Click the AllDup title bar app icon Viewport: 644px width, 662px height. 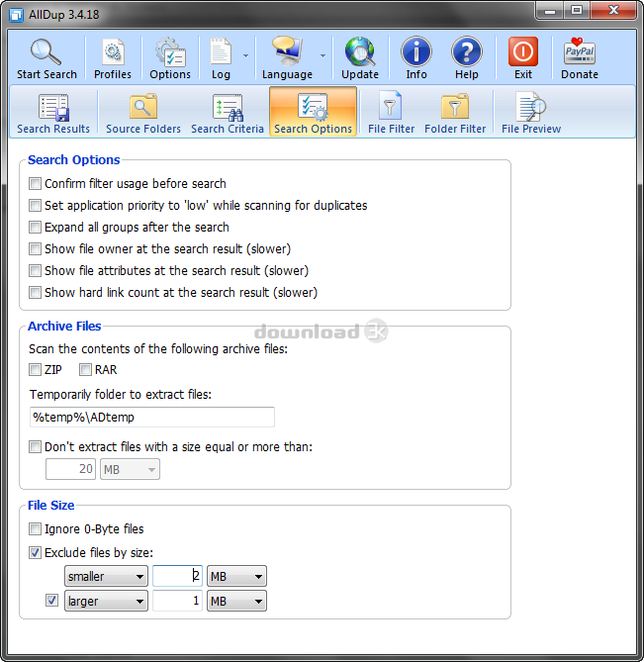16,15
